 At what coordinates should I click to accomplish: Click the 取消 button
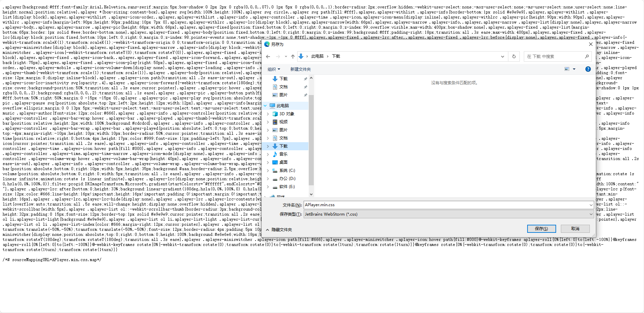click(575, 229)
